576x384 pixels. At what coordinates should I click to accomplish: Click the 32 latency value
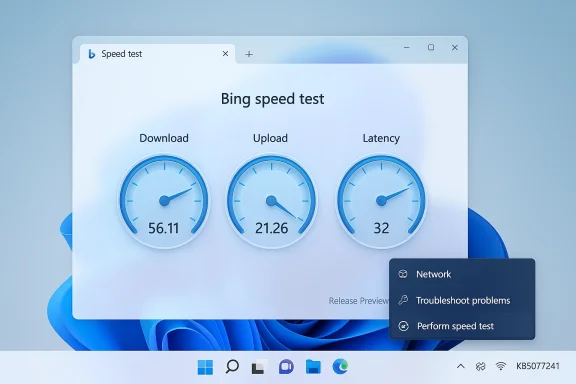pos(381,228)
